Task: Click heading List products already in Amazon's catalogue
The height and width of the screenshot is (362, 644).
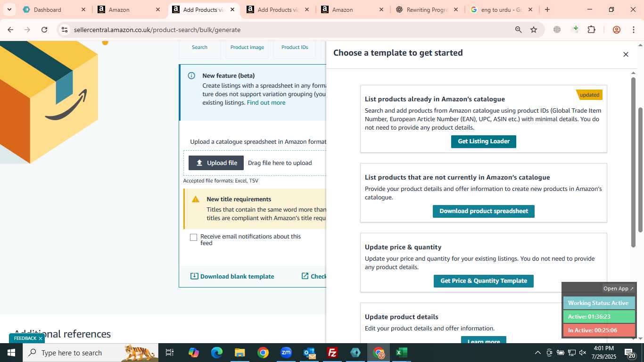Action: (435, 99)
